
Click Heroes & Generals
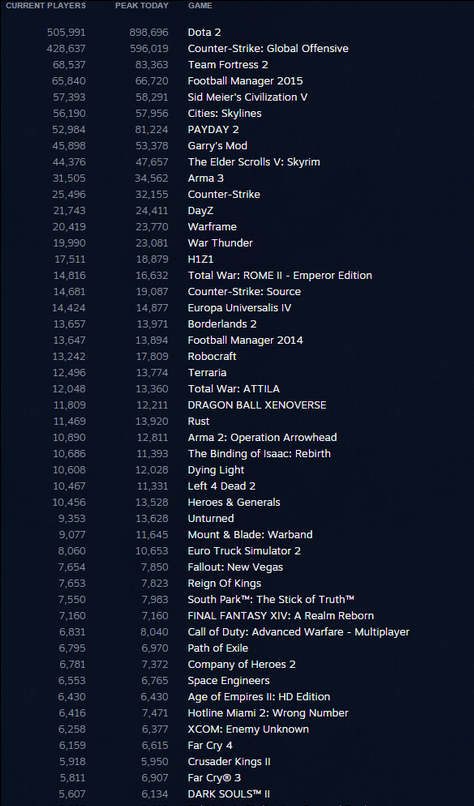234,502
